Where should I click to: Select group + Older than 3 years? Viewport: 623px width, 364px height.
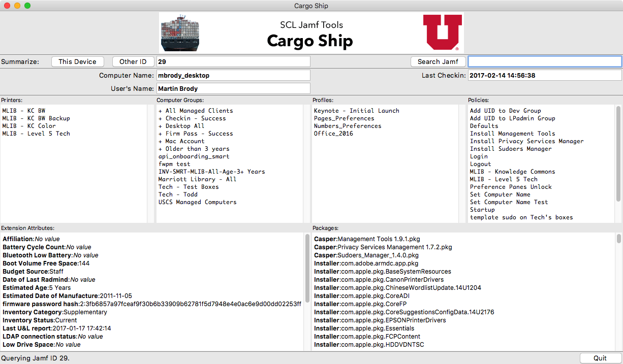(194, 149)
